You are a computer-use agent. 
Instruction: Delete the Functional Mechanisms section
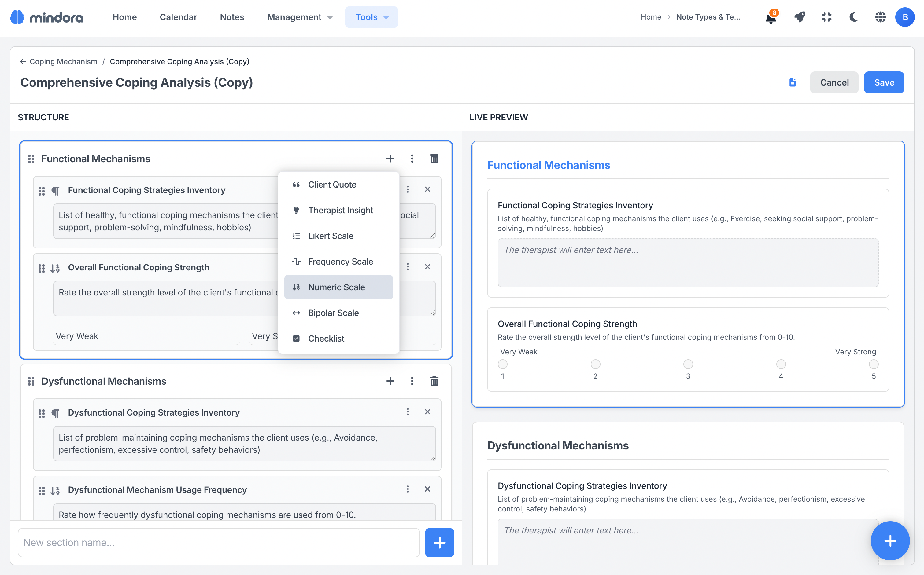coord(434,159)
